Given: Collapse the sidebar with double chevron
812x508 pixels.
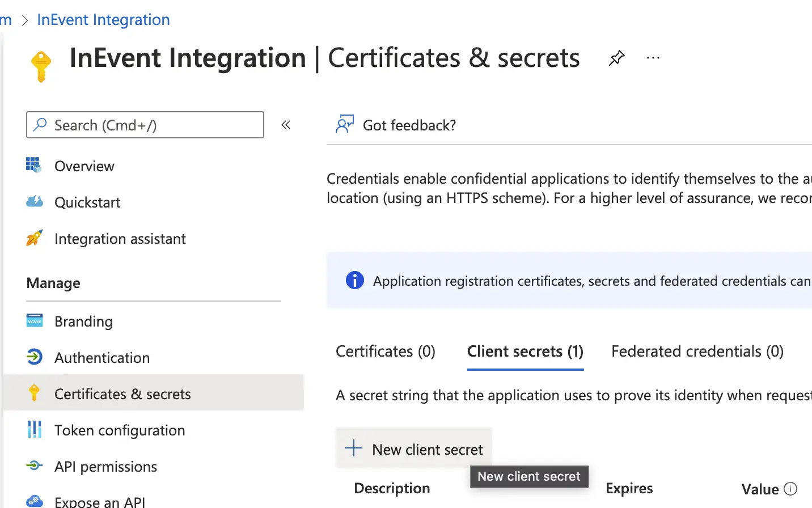Looking at the screenshot, I should 286,125.
